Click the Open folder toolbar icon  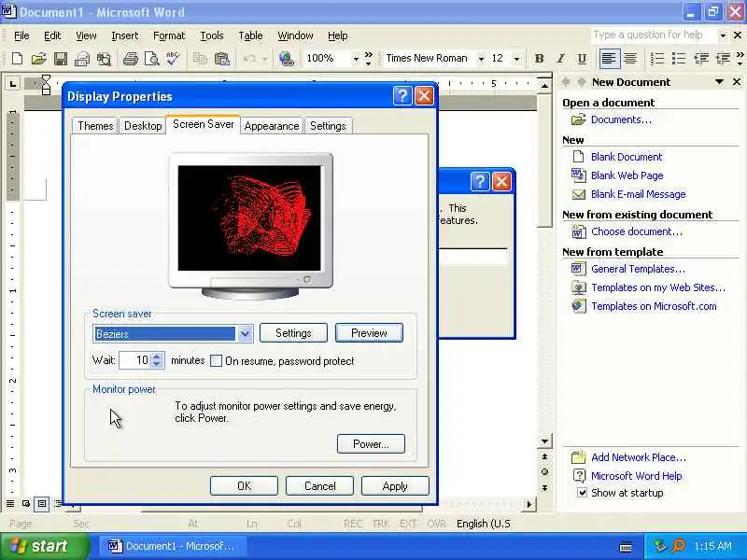click(x=38, y=59)
